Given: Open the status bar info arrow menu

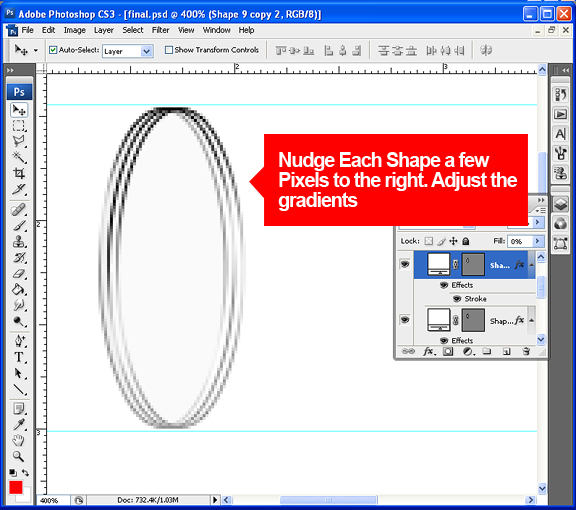Looking at the screenshot, I should [215, 500].
